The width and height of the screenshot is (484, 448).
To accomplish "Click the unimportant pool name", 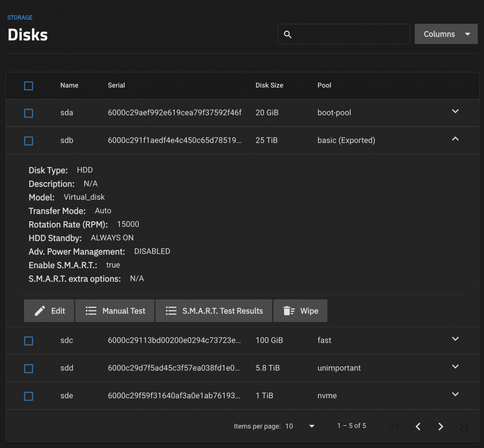I will click(x=339, y=368).
